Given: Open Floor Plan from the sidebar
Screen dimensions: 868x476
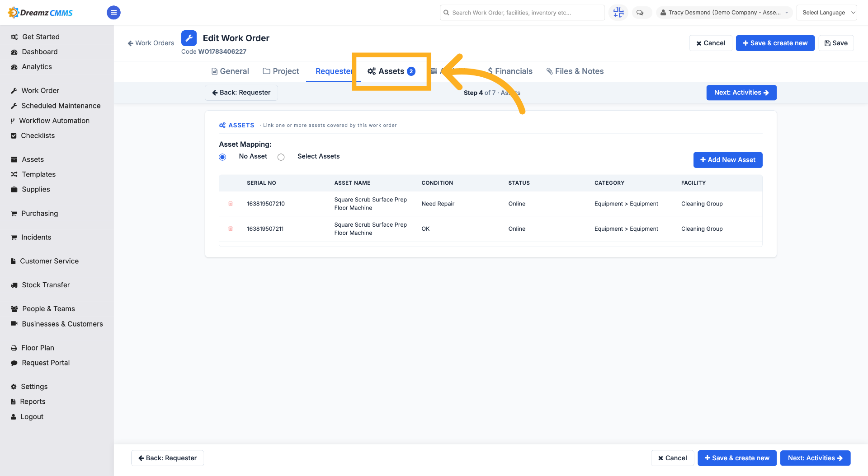Looking at the screenshot, I should click(38, 348).
